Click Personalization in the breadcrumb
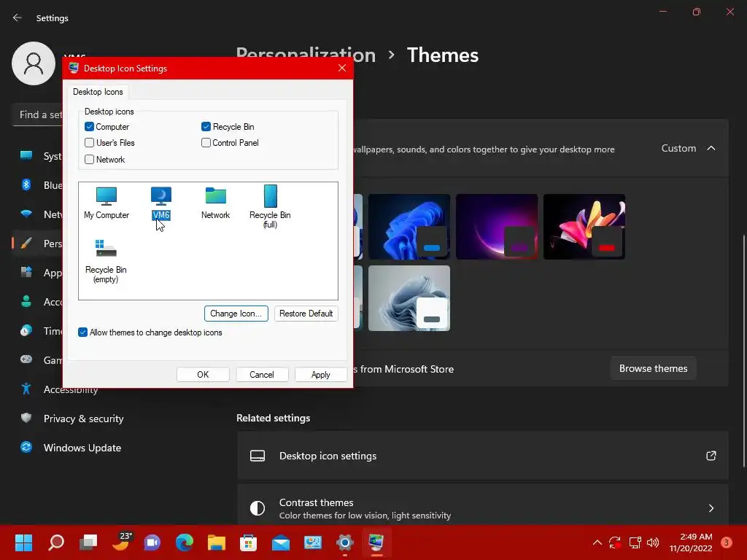747x560 pixels. 306,55
